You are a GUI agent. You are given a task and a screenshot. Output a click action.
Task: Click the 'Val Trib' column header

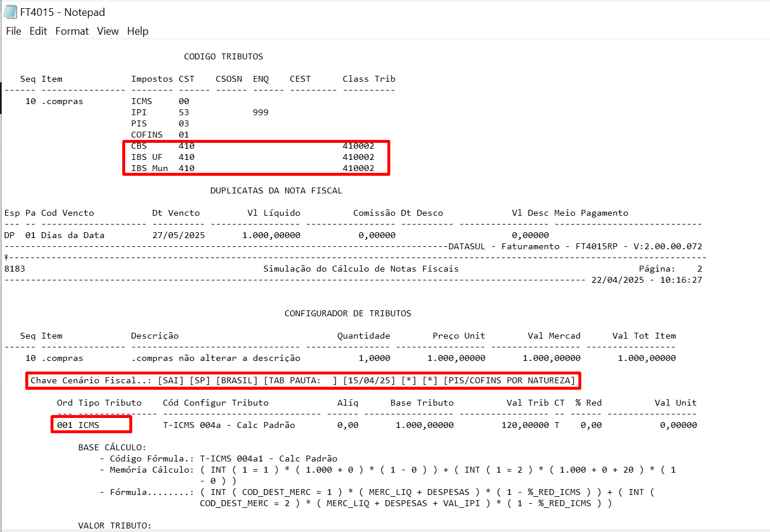point(528,403)
